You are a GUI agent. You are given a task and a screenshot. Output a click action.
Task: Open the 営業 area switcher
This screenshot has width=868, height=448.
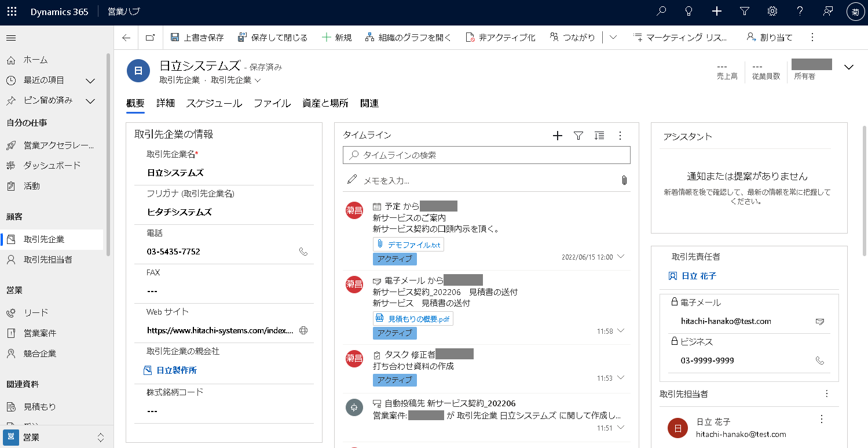(x=56, y=437)
